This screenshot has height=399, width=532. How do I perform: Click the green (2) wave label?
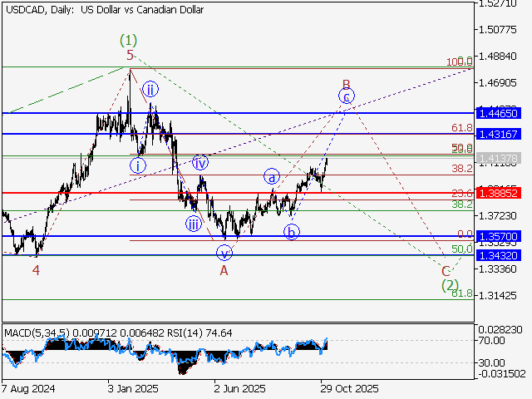click(x=450, y=285)
